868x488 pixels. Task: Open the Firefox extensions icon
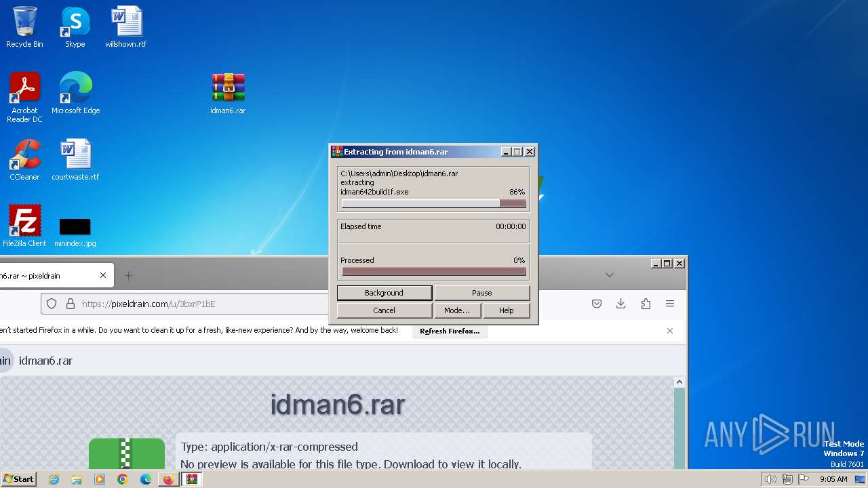(646, 304)
